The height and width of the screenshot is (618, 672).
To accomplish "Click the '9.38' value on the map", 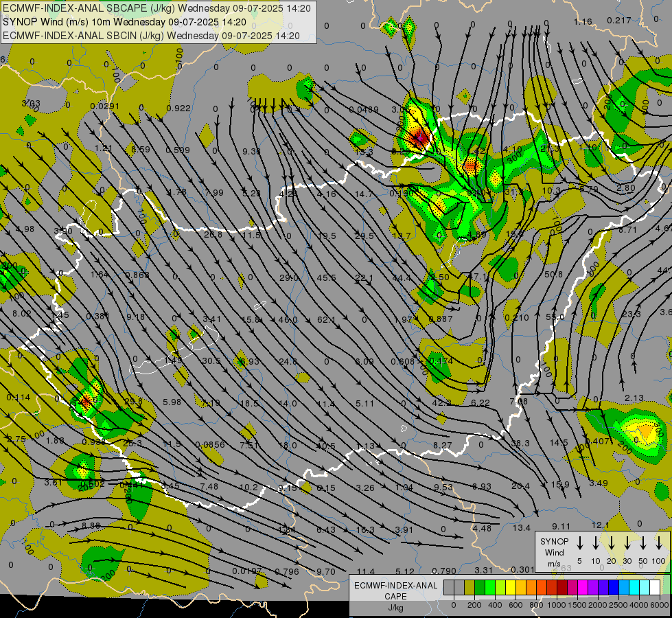I will point(251,151).
